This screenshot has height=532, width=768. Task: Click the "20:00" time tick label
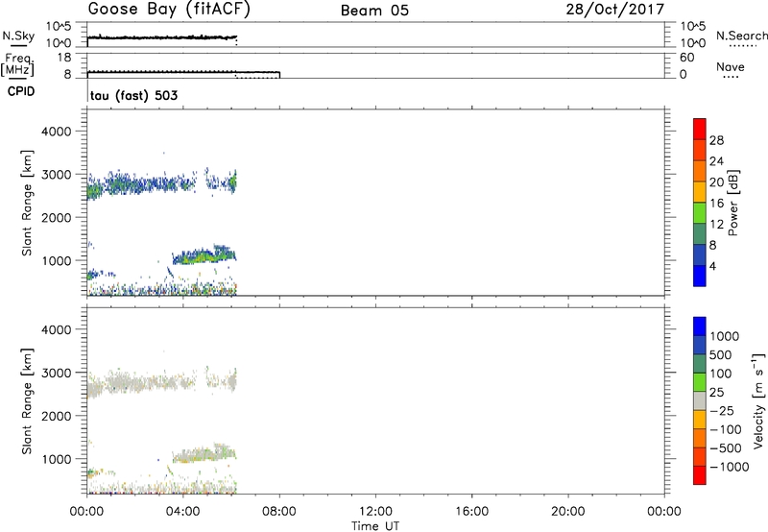[x=567, y=512]
